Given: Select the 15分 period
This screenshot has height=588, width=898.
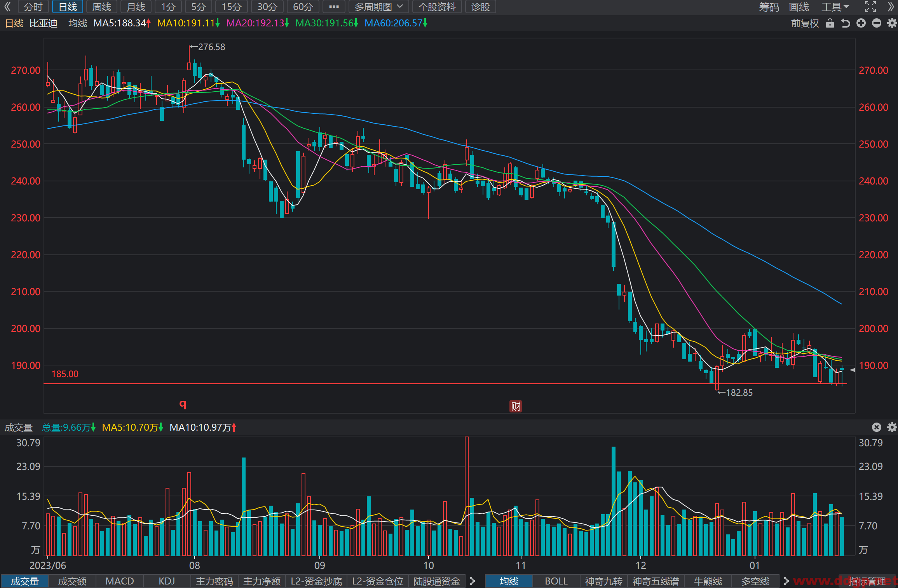Looking at the screenshot, I should (x=232, y=7).
